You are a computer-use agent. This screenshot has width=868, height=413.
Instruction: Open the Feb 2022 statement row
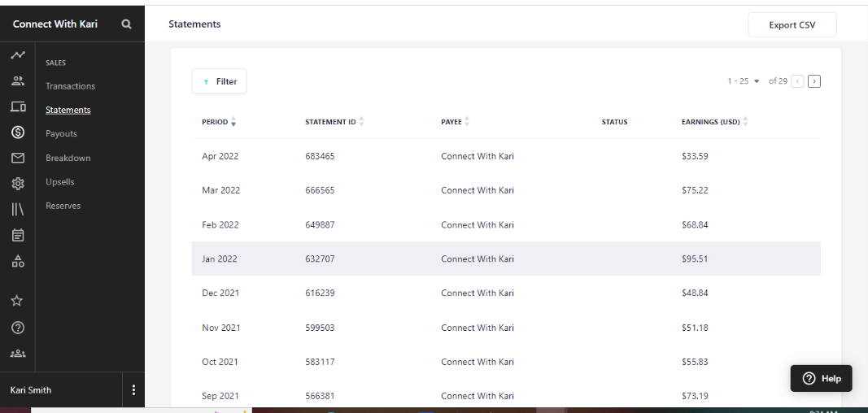click(506, 225)
